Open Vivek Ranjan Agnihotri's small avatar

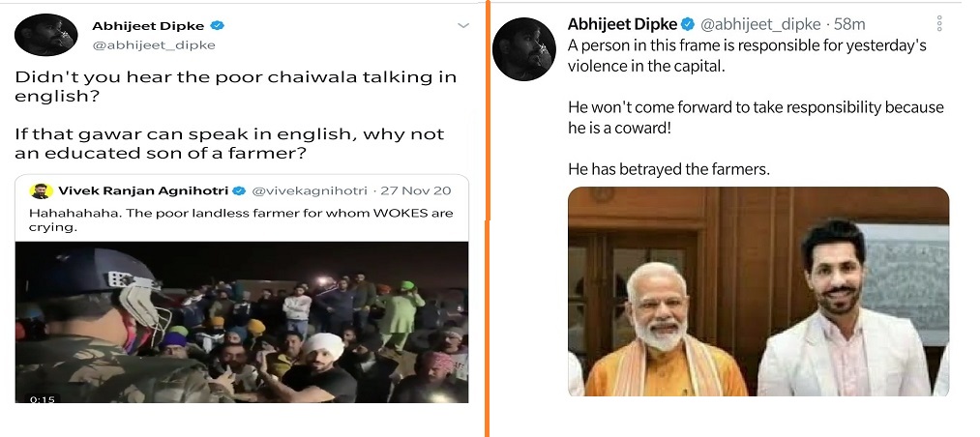pyautogui.click(x=40, y=190)
